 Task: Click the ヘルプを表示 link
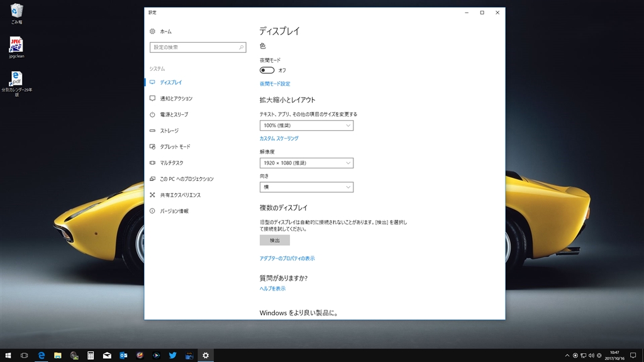coord(272,288)
